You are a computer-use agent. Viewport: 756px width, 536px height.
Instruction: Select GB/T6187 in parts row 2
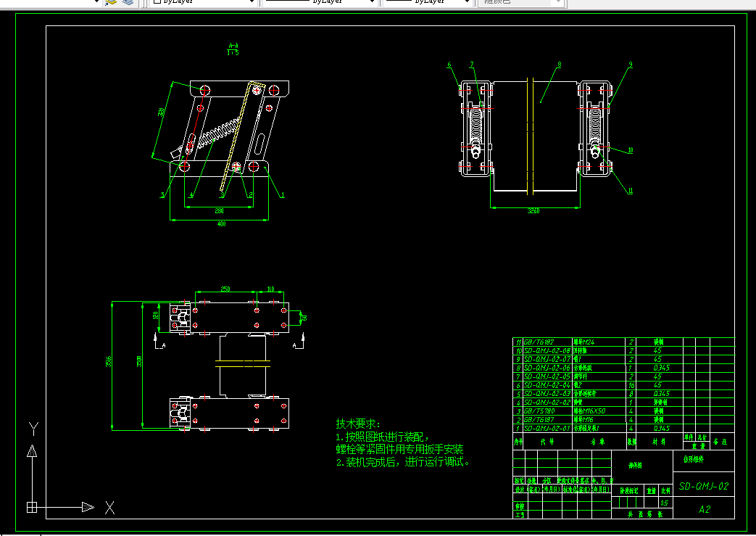coord(539,420)
